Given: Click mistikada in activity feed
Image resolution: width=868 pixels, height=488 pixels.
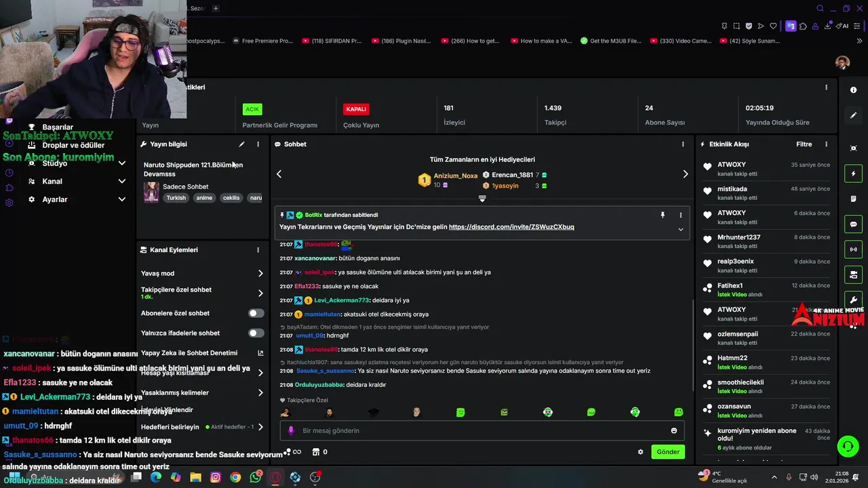Looking at the screenshot, I should 732,189.
